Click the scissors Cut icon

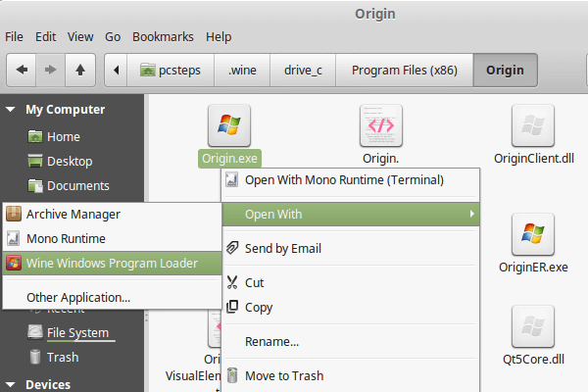232,282
